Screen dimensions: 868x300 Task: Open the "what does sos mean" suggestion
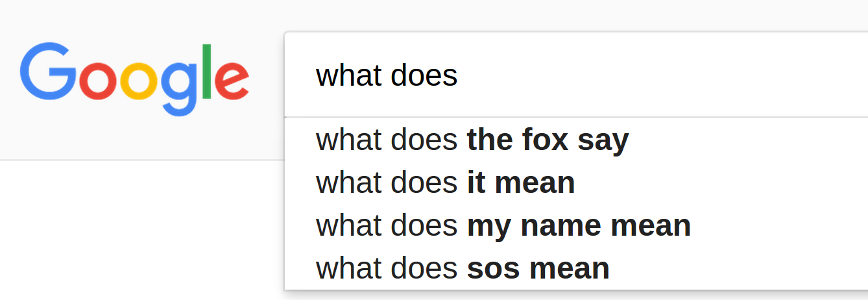tap(576, 268)
